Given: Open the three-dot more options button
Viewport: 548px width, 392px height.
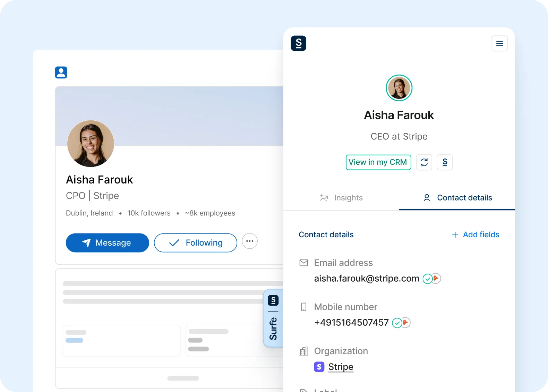Looking at the screenshot, I should [250, 241].
